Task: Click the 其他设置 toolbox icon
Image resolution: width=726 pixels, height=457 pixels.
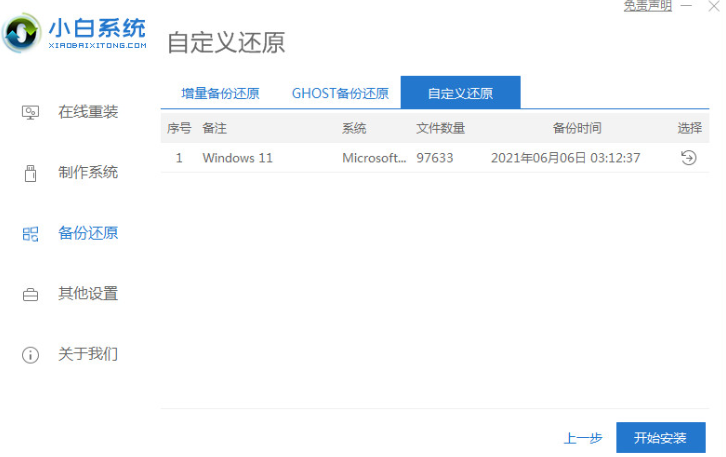Action: [31, 294]
